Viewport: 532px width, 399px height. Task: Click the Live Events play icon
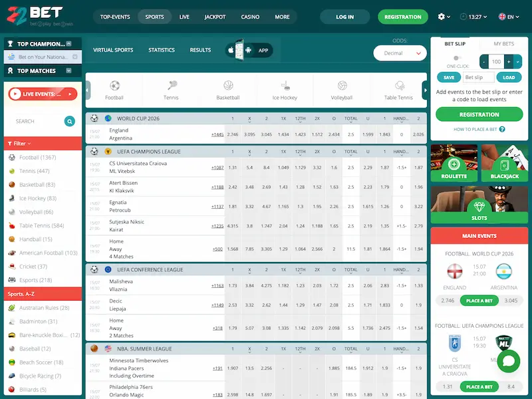pos(15,94)
